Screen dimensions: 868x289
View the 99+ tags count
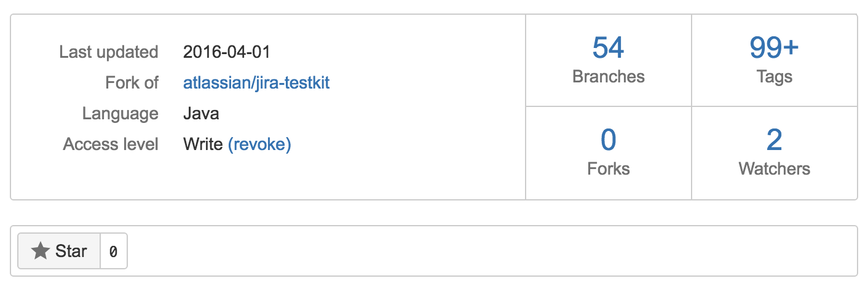774,48
